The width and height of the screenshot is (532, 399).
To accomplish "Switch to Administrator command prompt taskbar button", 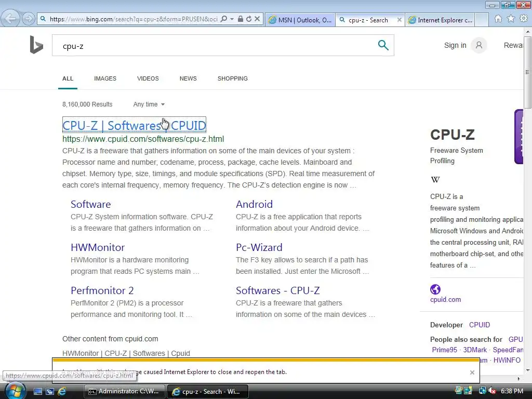I will [x=124, y=391].
